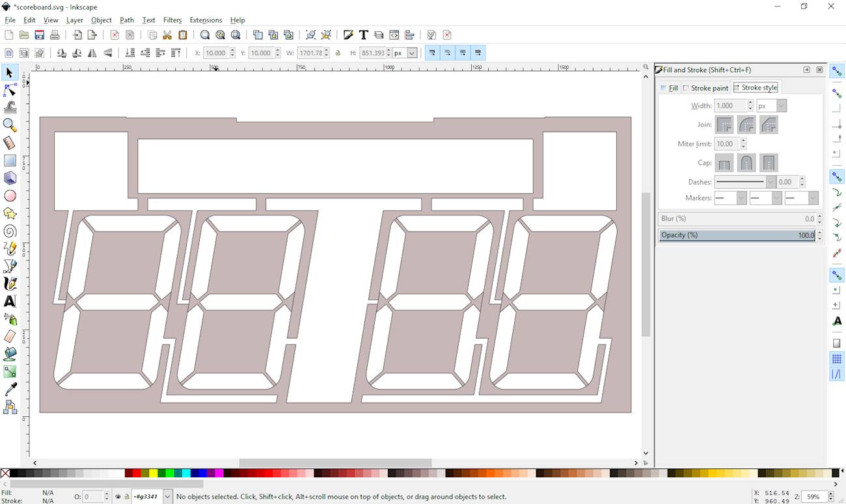Choose the Rectangle drawing tool
Image resolution: width=846 pixels, height=504 pixels.
(10, 160)
